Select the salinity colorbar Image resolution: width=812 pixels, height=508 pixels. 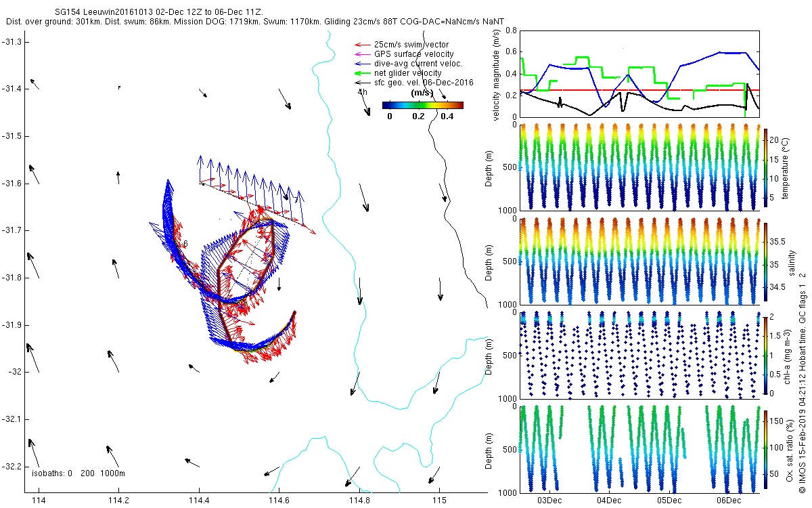click(766, 261)
